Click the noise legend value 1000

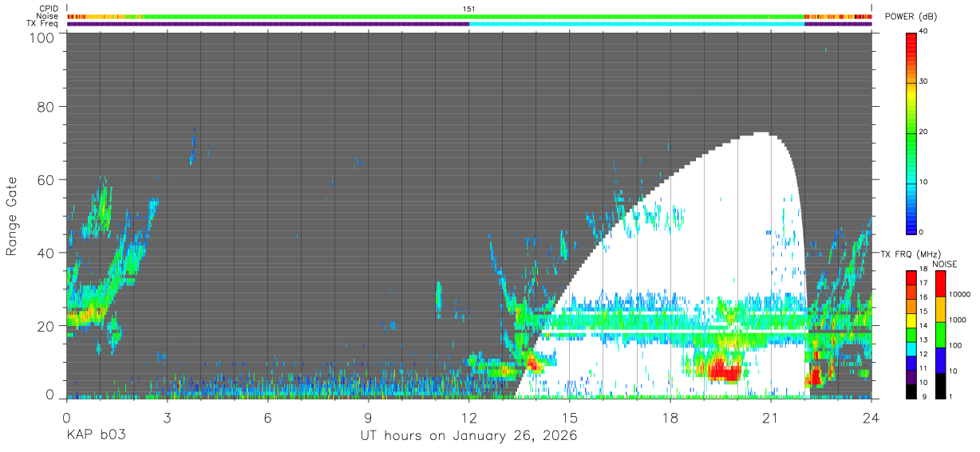pos(956,320)
